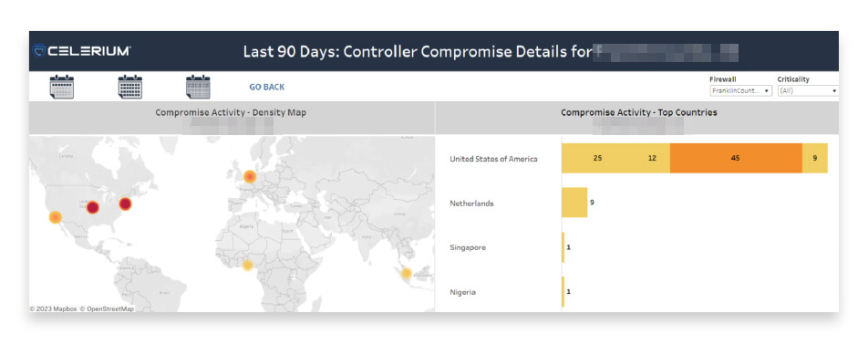This screenshot has width=868, height=345.
Task: Click the yellow hotspot over Nigeria
Action: (x=248, y=266)
